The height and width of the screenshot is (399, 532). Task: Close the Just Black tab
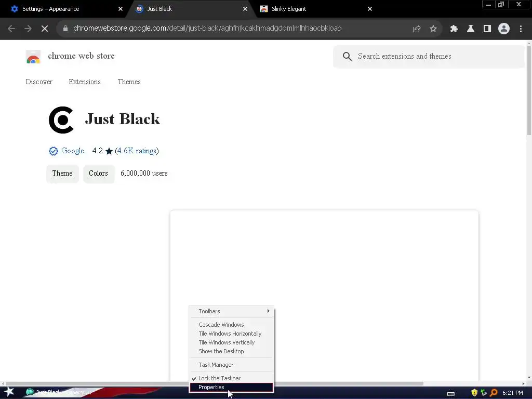click(x=245, y=9)
